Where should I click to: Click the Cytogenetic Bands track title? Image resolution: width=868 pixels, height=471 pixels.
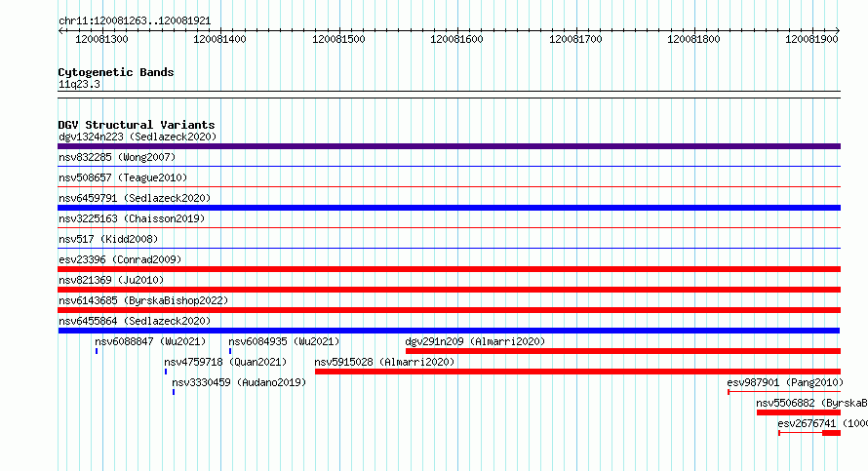tap(116, 72)
